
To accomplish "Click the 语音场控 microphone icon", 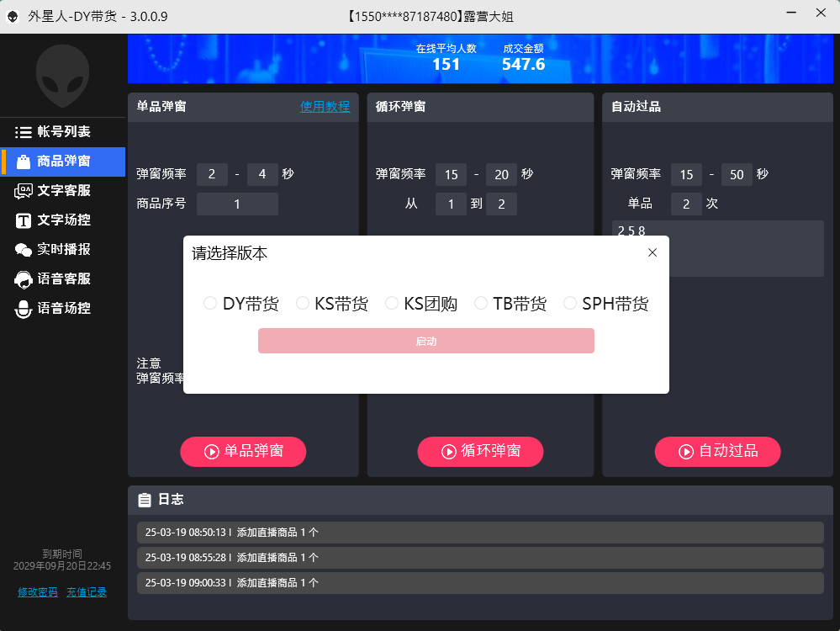I will point(23,309).
